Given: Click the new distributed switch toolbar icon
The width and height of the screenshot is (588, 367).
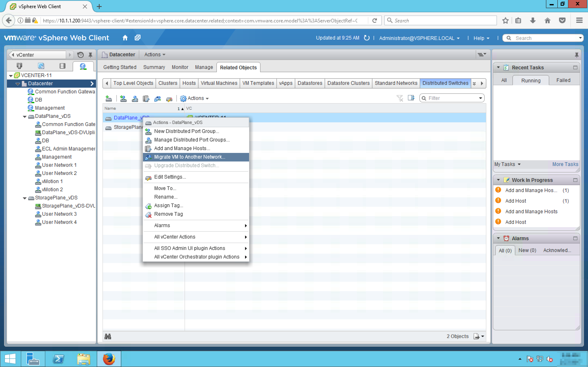Looking at the screenshot, I should coord(109,98).
